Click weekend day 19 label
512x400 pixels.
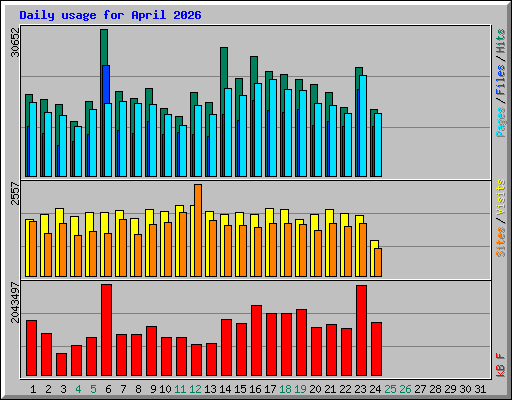(x=301, y=389)
